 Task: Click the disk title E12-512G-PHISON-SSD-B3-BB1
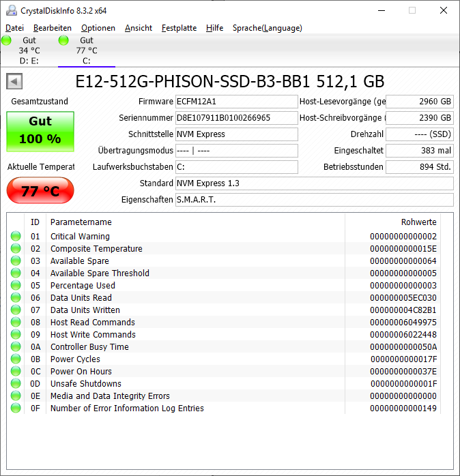pyautogui.click(x=192, y=81)
